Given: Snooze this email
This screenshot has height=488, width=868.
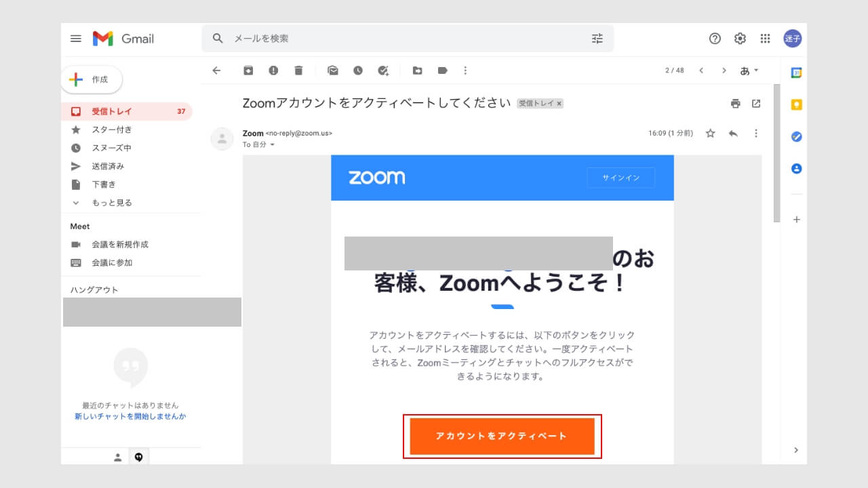Looking at the screenshot, I should point(358,70).
